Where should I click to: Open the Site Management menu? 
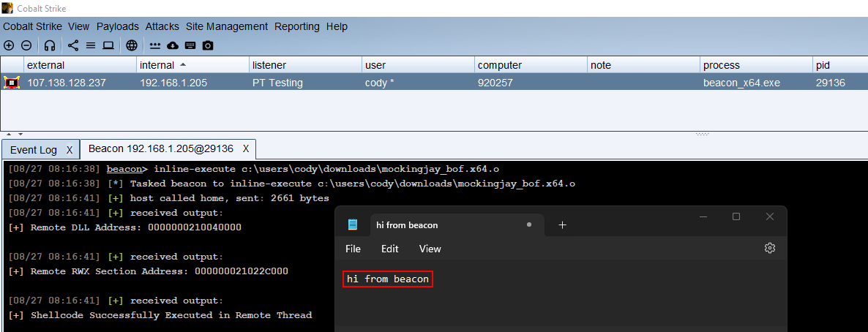[x=226, y=26]
